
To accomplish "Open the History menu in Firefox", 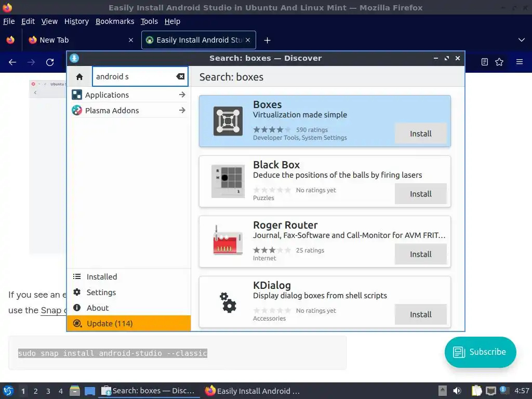I will pyautogui.click(x=76, y=21).
